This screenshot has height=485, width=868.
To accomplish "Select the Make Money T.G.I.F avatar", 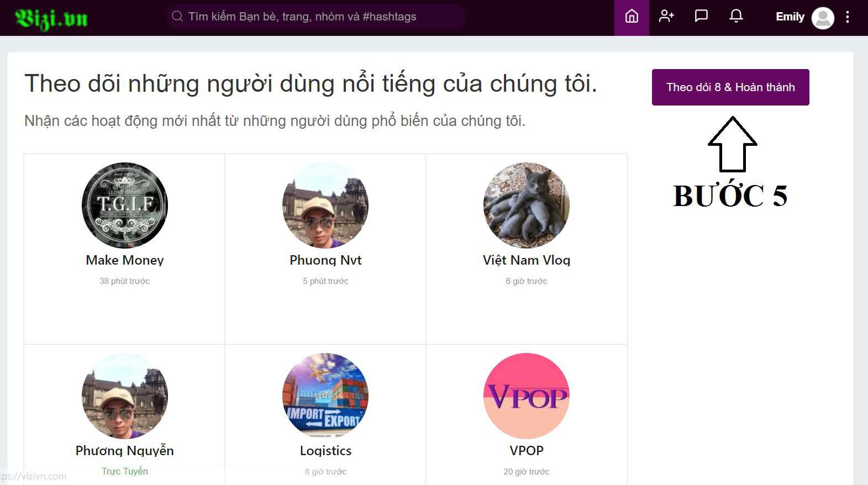I will (x=125, y=205).
